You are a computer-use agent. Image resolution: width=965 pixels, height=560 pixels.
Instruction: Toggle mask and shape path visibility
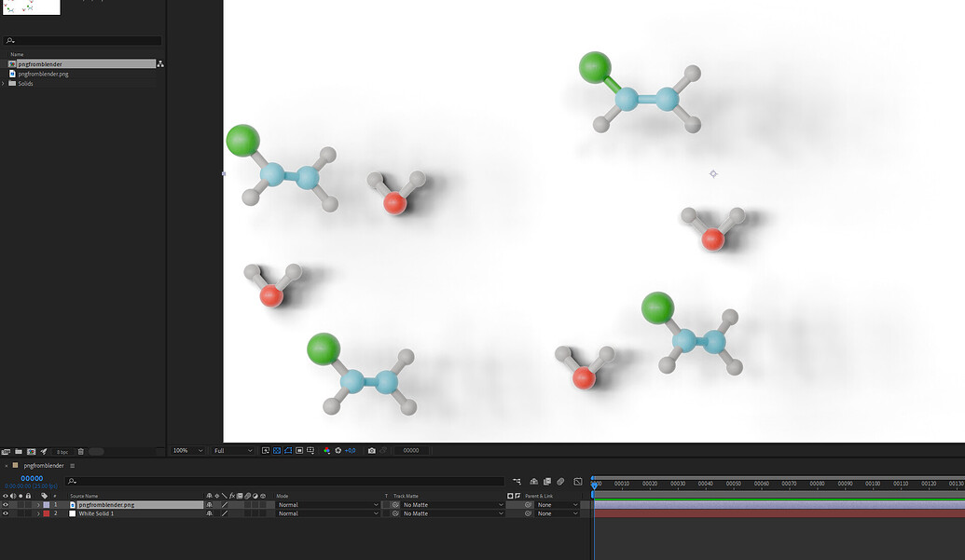point(288,451)
